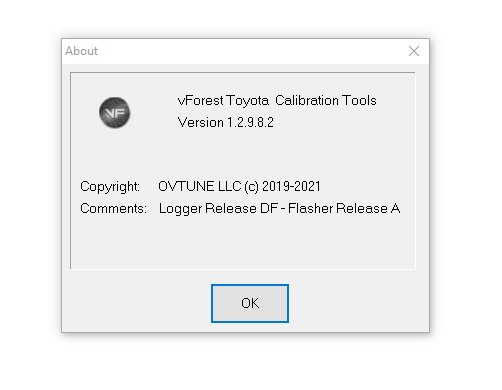Click the word Version

200,122
